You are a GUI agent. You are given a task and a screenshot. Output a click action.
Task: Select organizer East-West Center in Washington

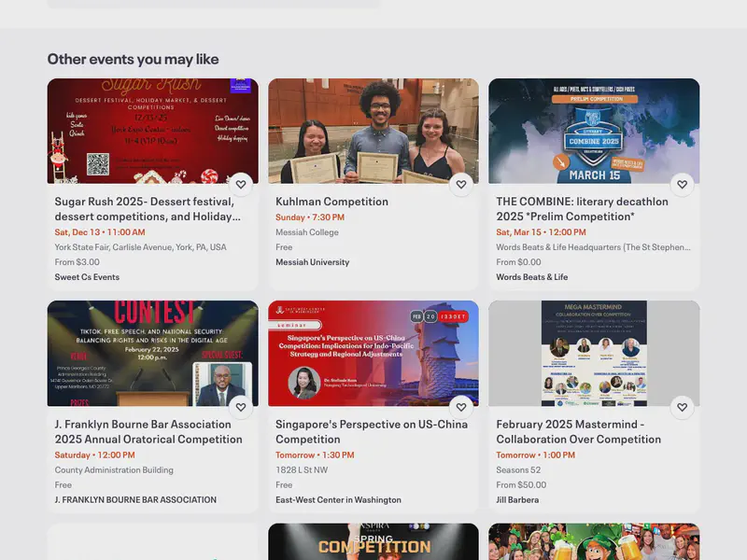pyautogui.click(x=338, y=500)
